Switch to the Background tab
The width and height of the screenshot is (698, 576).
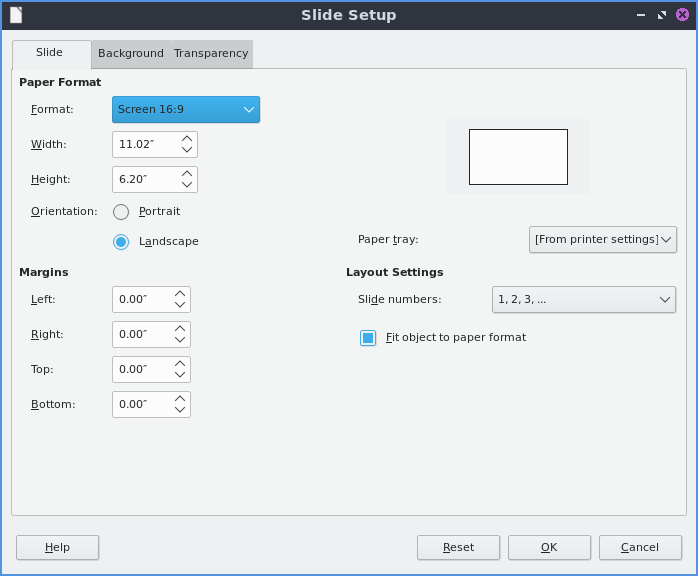coord(131,54)
